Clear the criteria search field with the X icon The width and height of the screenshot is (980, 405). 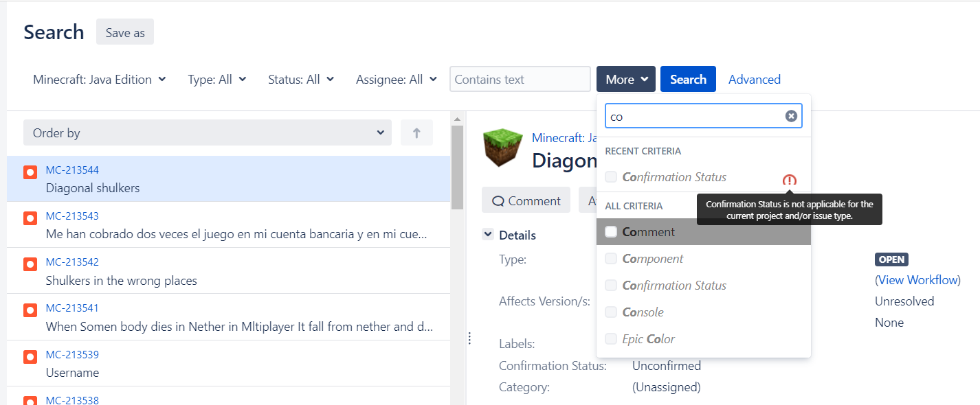791,116
